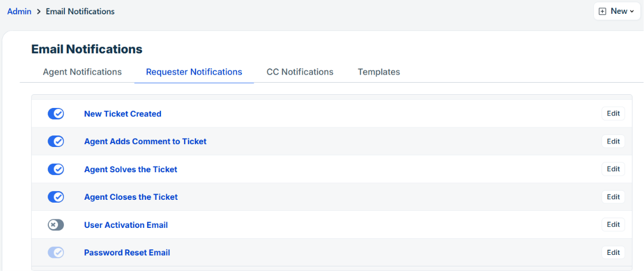Disable the New Ticket Created toggle
This screenshot has width=644, height=271.
point(56,114)
